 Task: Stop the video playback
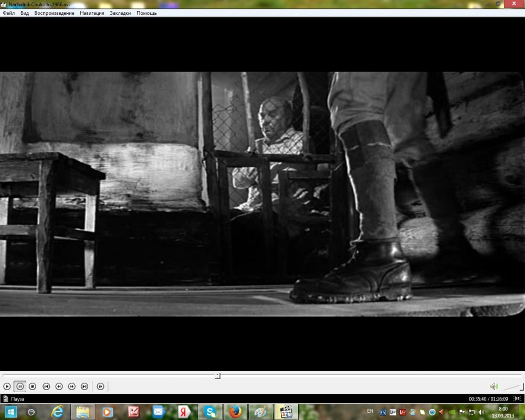coord(33,386)
